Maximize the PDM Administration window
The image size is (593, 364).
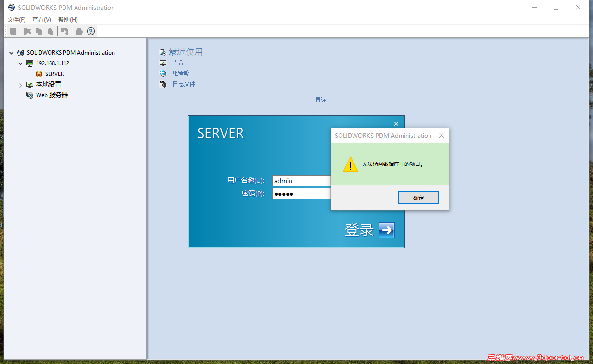pos(556,7)
